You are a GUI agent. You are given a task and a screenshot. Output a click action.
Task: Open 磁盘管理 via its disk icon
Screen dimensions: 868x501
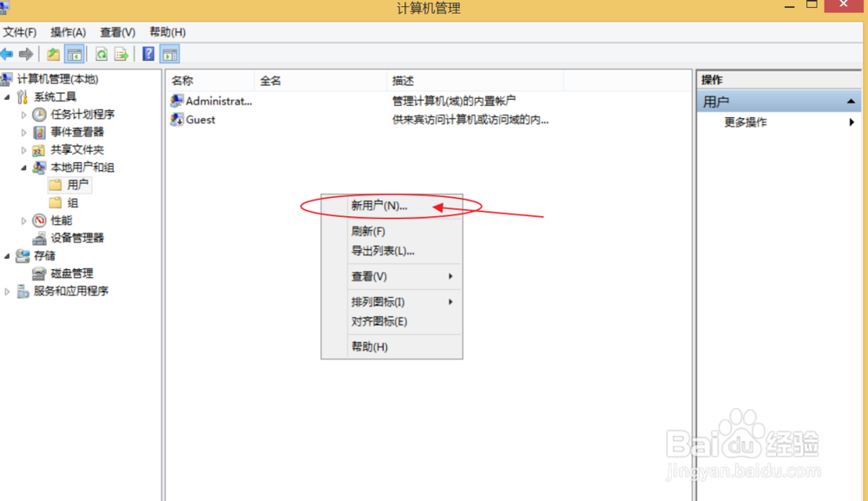39,273
